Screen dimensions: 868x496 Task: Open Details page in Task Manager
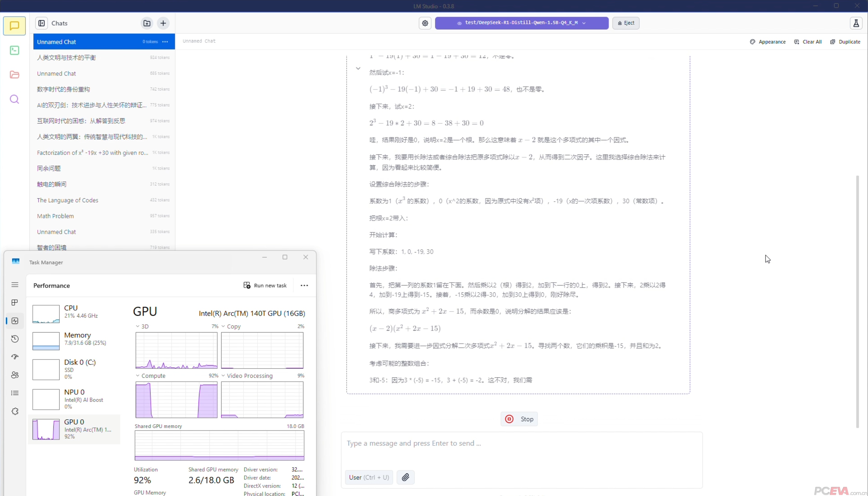[x=15, y=393]
